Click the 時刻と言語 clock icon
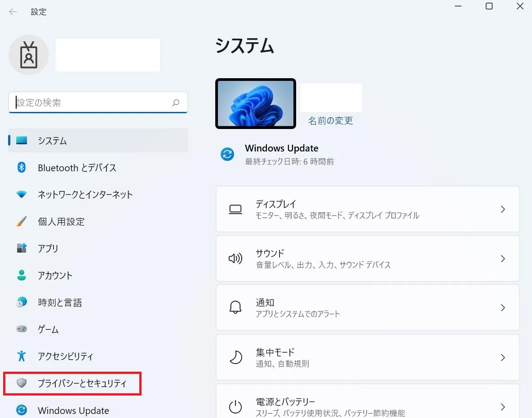Viewport: 532px width, 418px height. coord(22,302)
